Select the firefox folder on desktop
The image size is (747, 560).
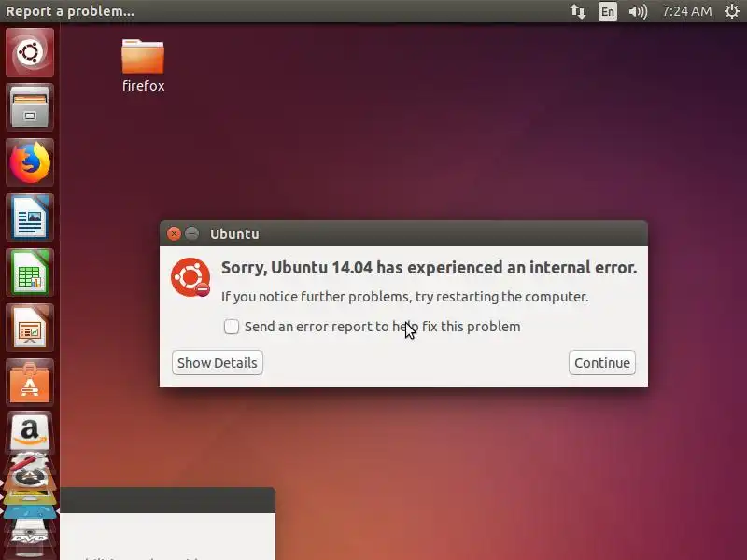[143, 65]
